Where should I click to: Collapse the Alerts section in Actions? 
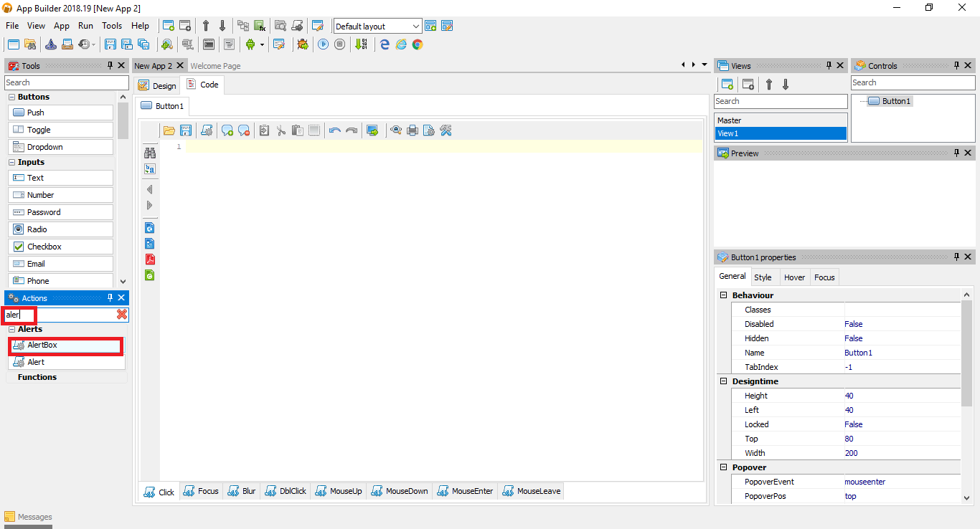[x=11, y=328]
